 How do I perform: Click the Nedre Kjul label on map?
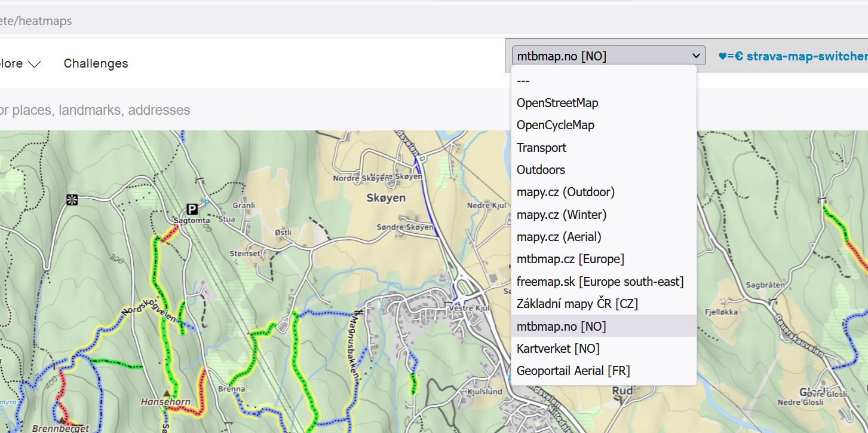487,205
